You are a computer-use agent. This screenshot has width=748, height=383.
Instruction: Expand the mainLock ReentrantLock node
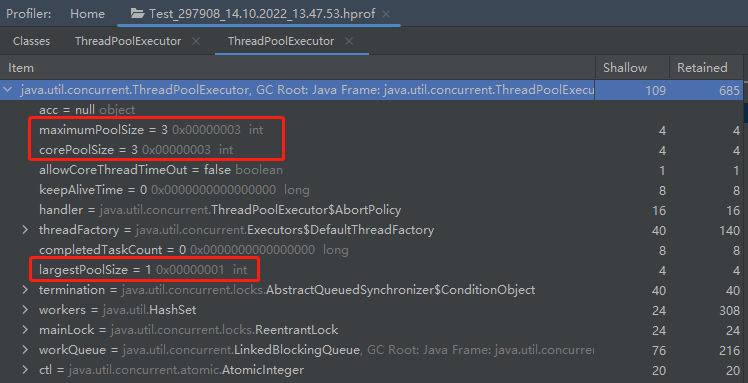click(25, 330)
